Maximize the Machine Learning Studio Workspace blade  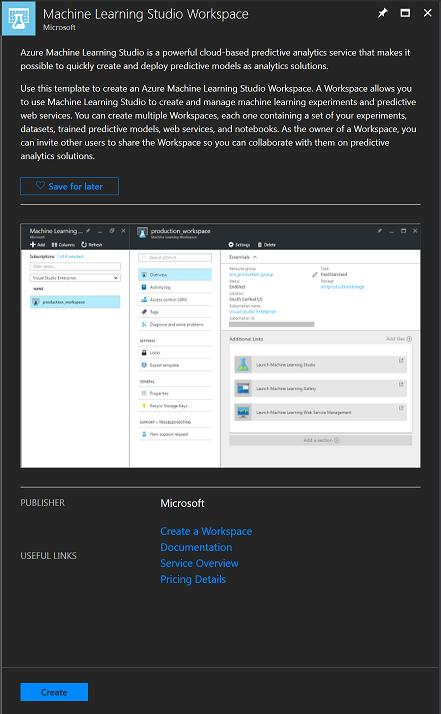tap(405, 13)
